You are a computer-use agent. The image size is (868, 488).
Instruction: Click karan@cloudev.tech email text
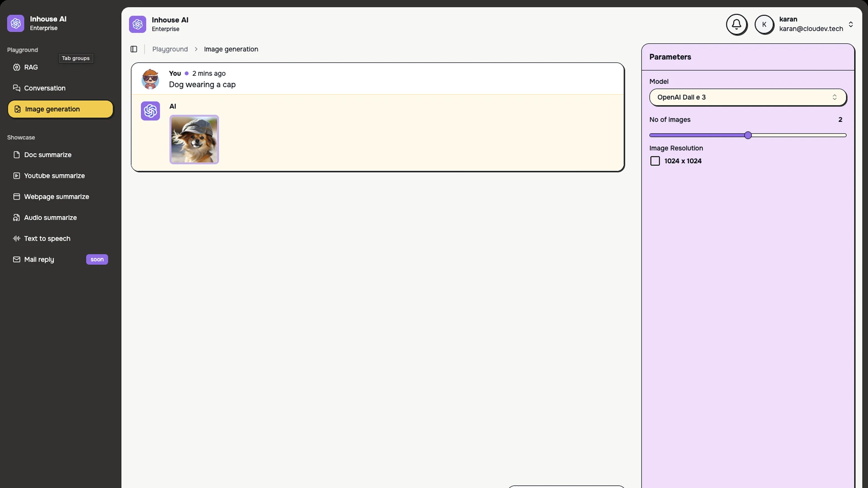(x=811, y=29)
